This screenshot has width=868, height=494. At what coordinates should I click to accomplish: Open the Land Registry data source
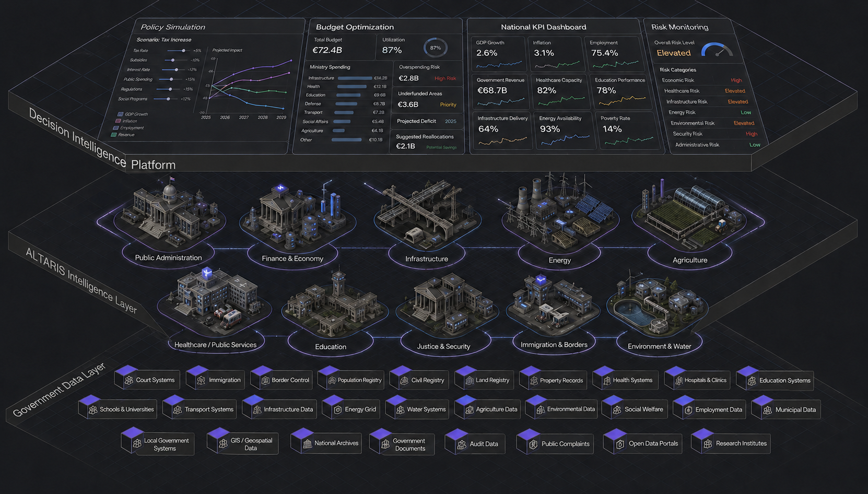[484, 380]
